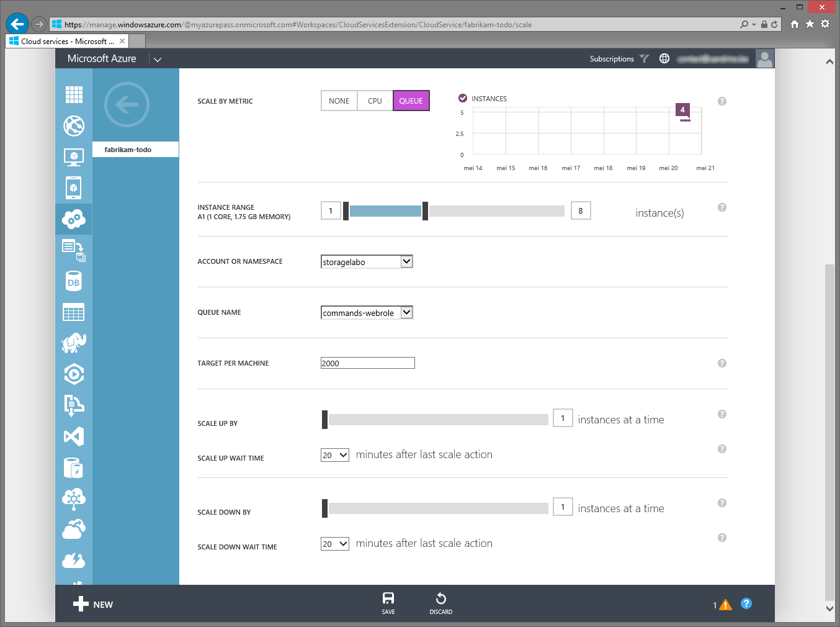
Task: Select the fabrikam-todo service item
Action: click(136, 150)
